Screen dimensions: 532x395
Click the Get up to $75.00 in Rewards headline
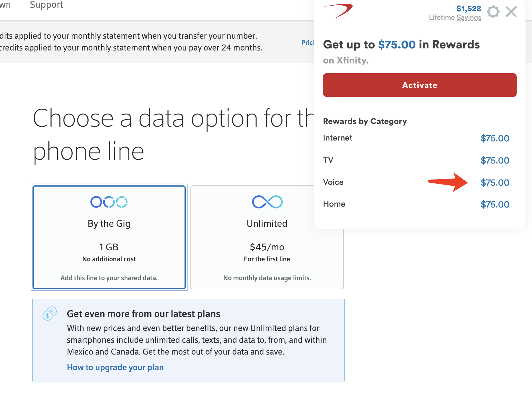(401, 45)
